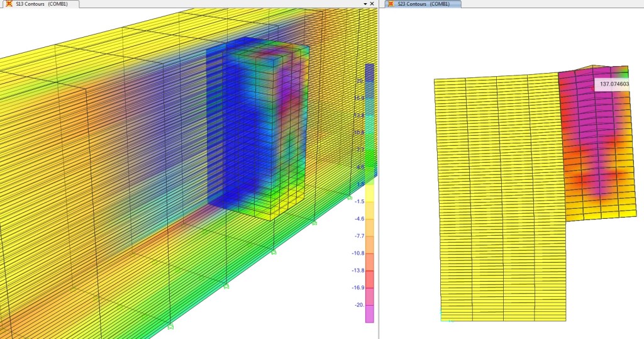Click the -20. legend value label
This screenshot has width=644, height=339.
359,305
